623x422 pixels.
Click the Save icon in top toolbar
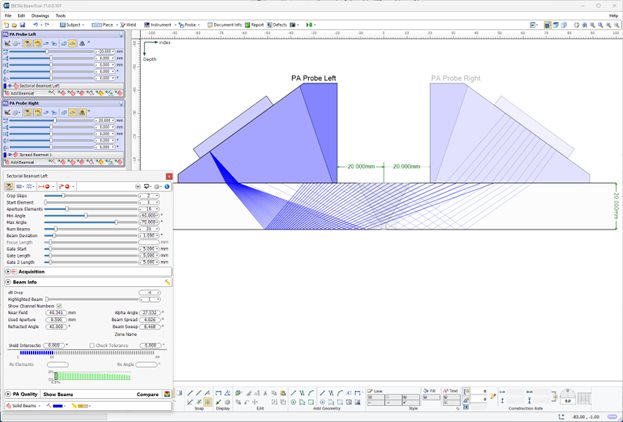(23, 24)
